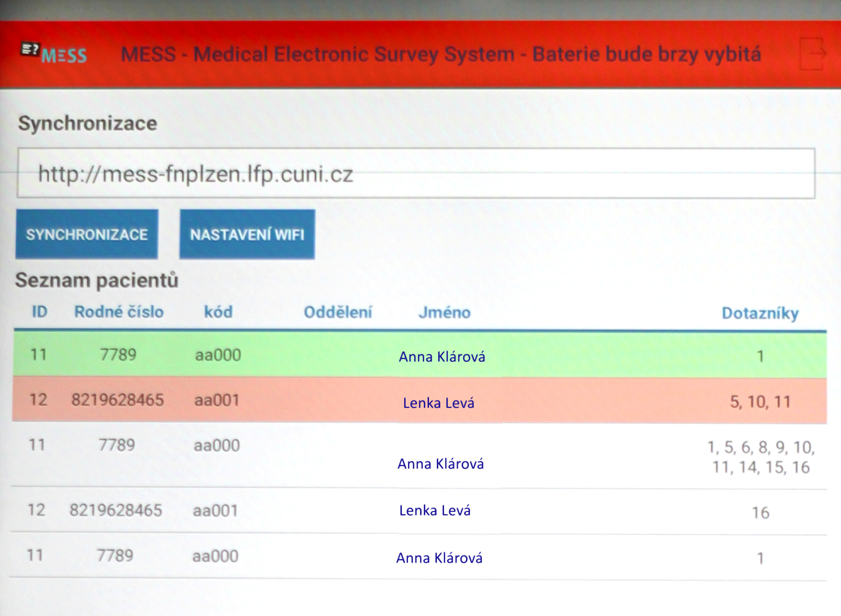Image resolution: width=841 pixels, height=616 pixels.
Task: Sort by ID column header
Action: pos(39,312)
